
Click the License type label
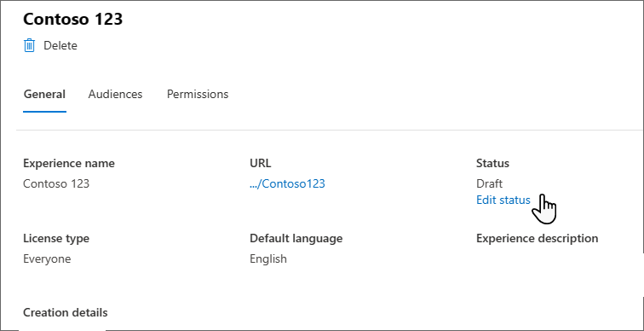tap(56, 238)
